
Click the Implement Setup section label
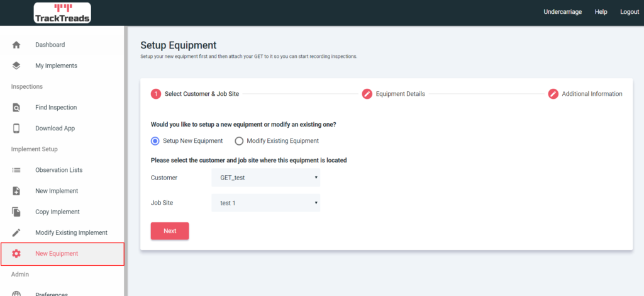pos(34,149)
